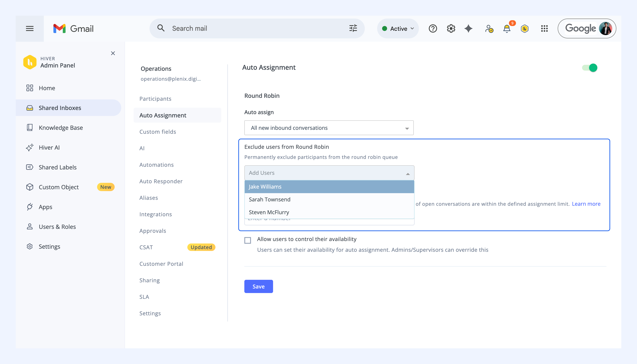637x364 pixels.
Task: Close the Hiver Admin Panel
Action: click(113, 53)
